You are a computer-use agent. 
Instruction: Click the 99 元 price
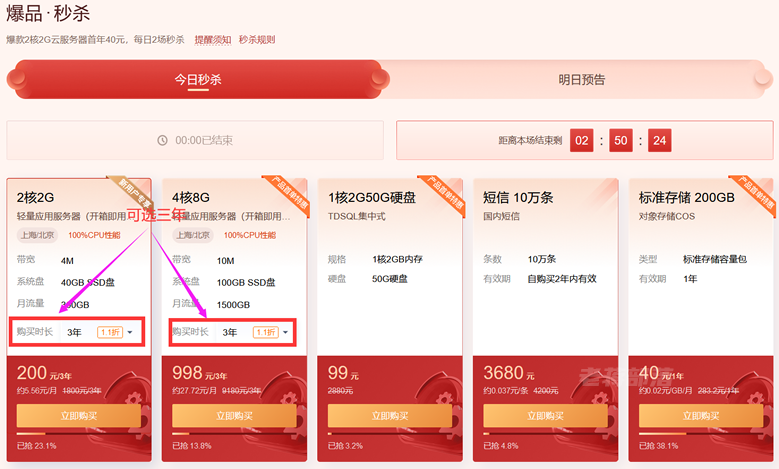[x=343, y=373]
